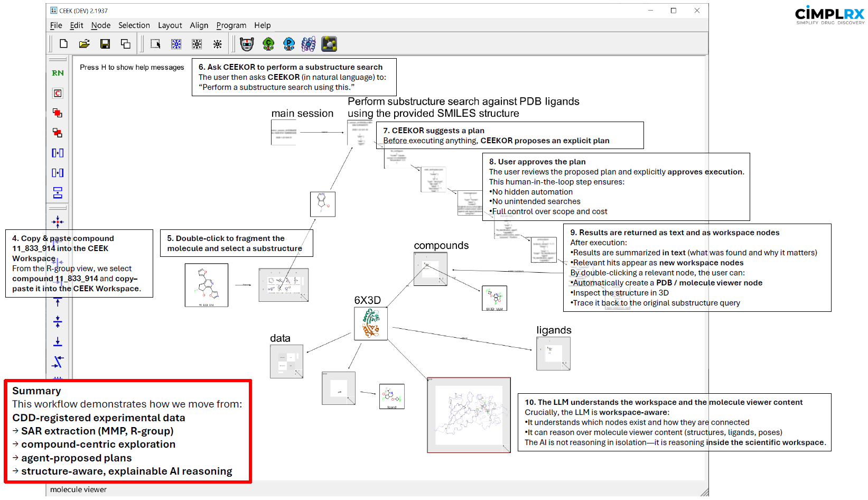Viewport: 868px width, 500px height.
Task: Click the duplicate windows toolbar icon
Action: [x=126, y=44]
